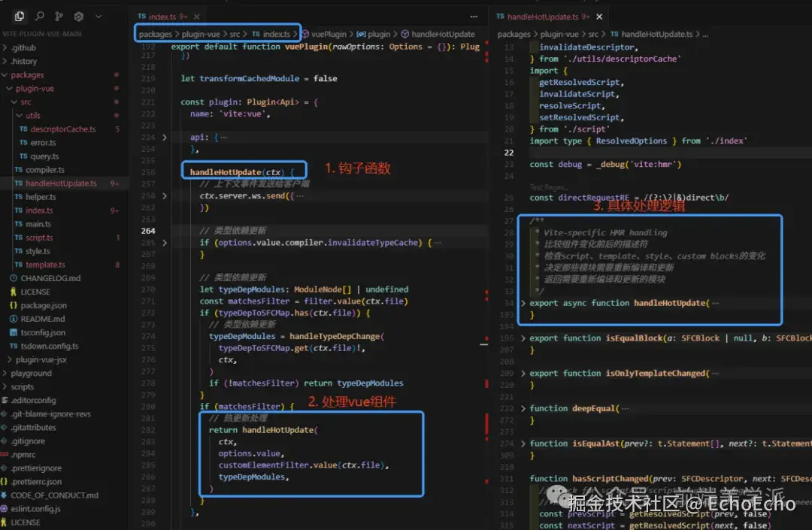Image resolution: width=812 pixels, height=530 pixels.
Task: Expand the .github folder
Action: pyautogui.click(x=23, y=47)
